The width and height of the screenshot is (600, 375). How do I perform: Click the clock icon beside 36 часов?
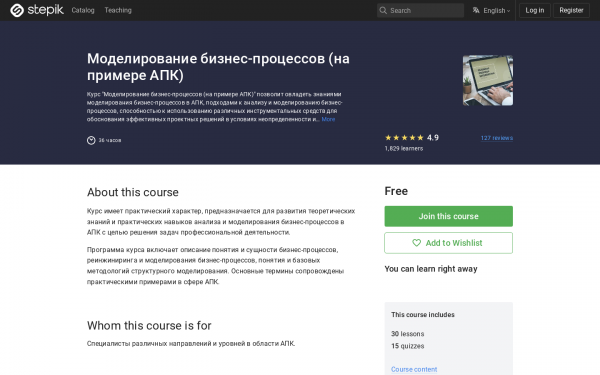(x=91, y=140)
